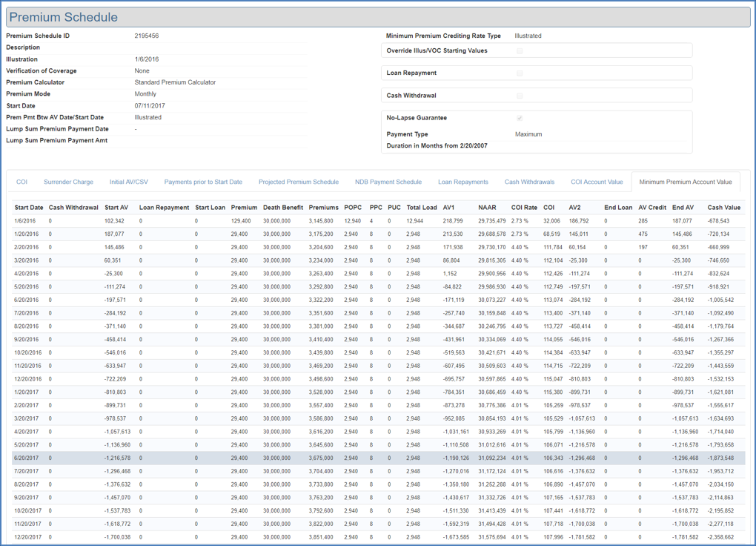The image size is (756, 546).
Task: Click the Total Load column header
Action: (421, 208)
